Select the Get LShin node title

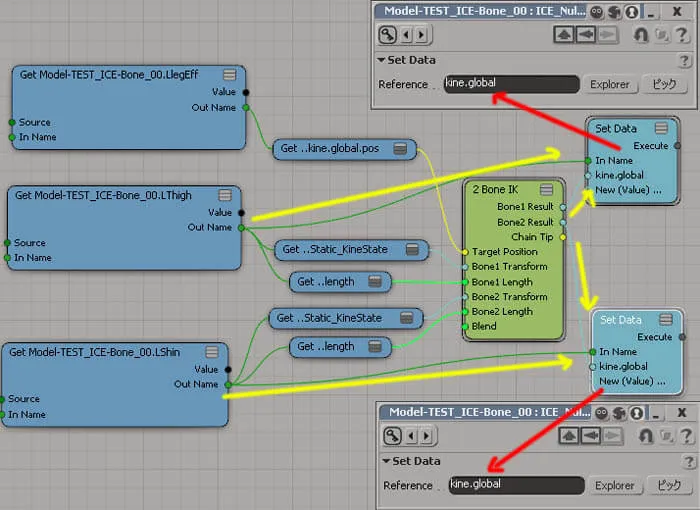95,352
